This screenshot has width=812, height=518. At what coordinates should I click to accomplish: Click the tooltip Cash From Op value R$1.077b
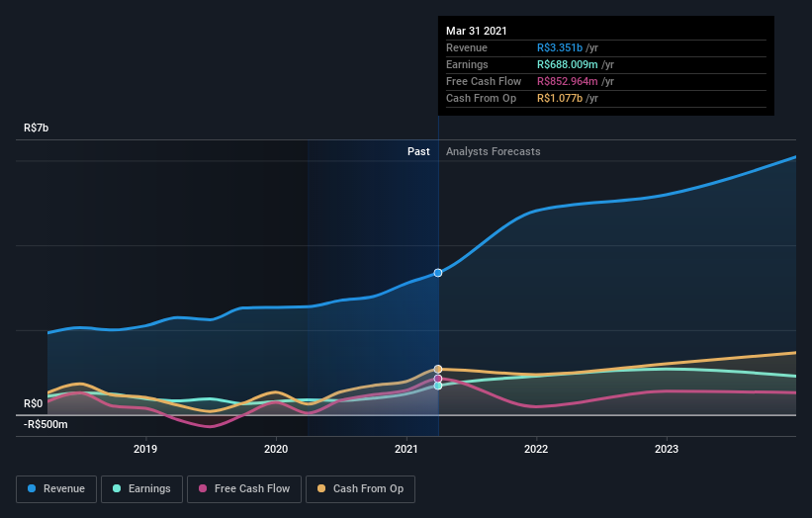(x=560, y=98)
